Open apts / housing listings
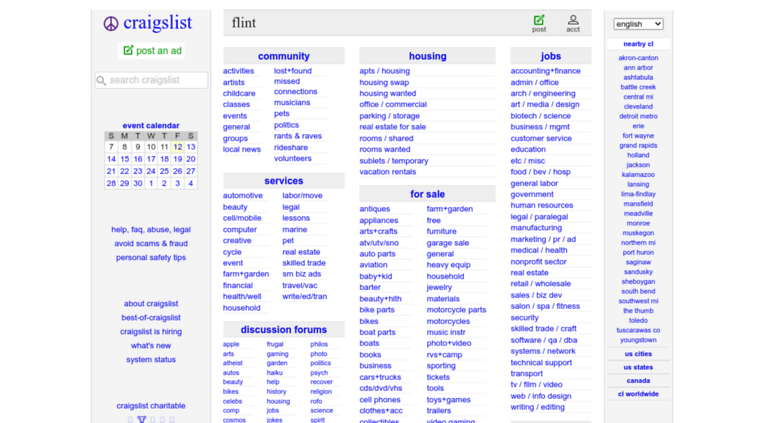This screenshot has height=423, width=777. tap(385, 71)
